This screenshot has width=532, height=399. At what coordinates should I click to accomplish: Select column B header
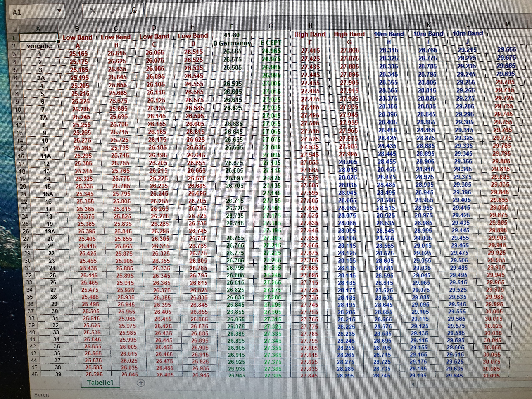(77, 29)
